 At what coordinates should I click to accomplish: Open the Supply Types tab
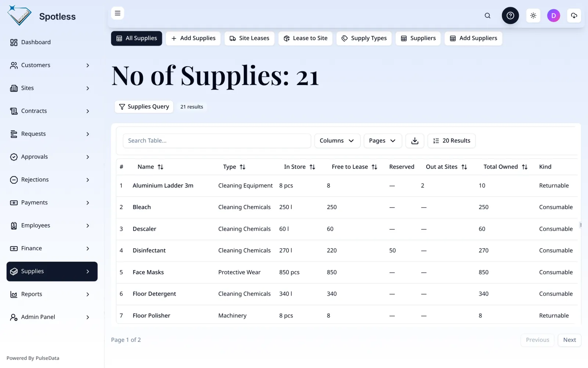364,38
